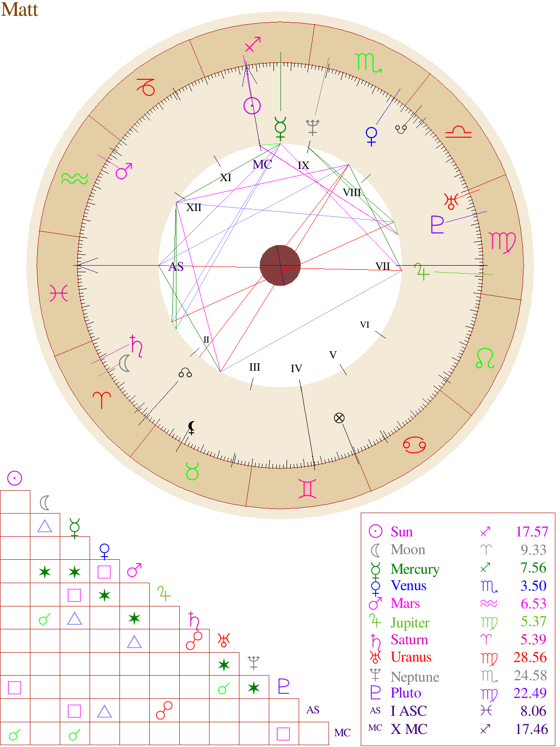The image size is (560, 747).
Task: Click the Aquarius sign on the zodiac ring
Action: (x=75, y=179)
